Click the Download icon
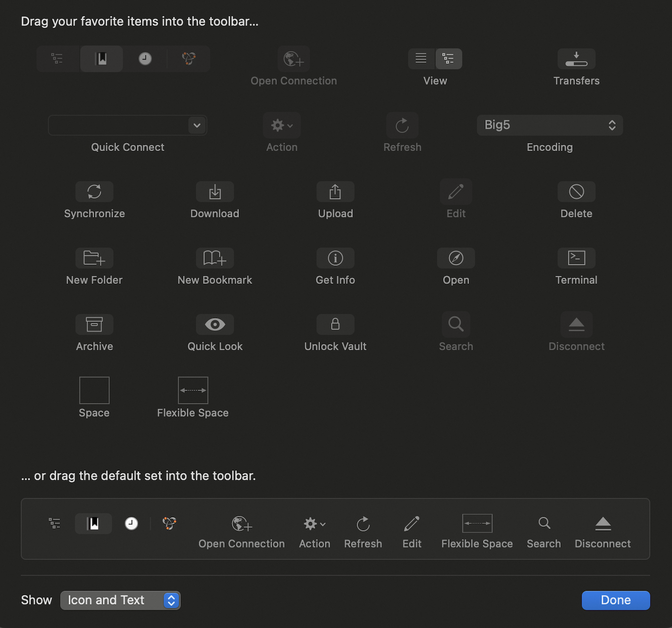The height and width of the screenshot is (628, 672). click(x=215, y=192)
